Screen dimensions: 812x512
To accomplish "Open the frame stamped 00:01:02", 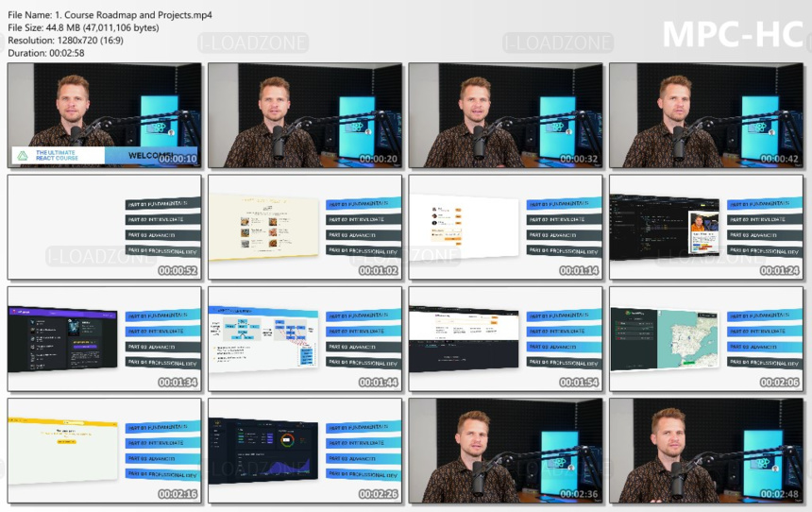I will pos(305,227).
